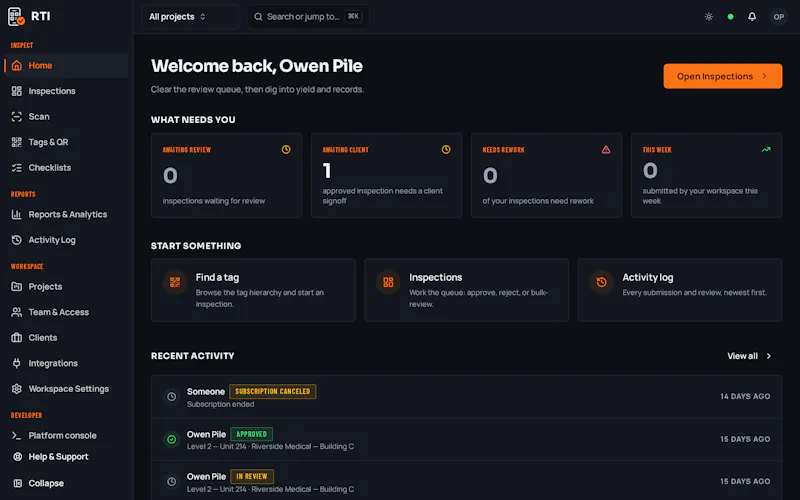Screen dimensions: 800x500
Task: Open the Team & Access label
Action: coord(59,312)
